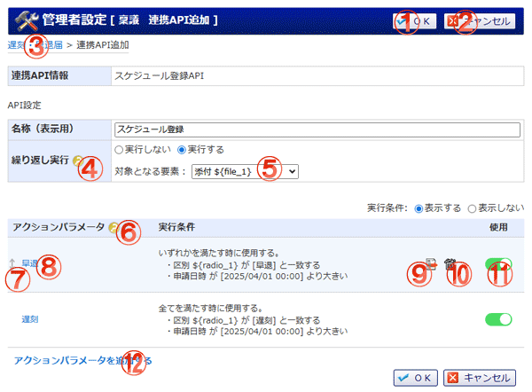This screenshot has width=532, height=392.
Task: Open the 遅刻・早退届 breadcrumb link
Action: 35,45
